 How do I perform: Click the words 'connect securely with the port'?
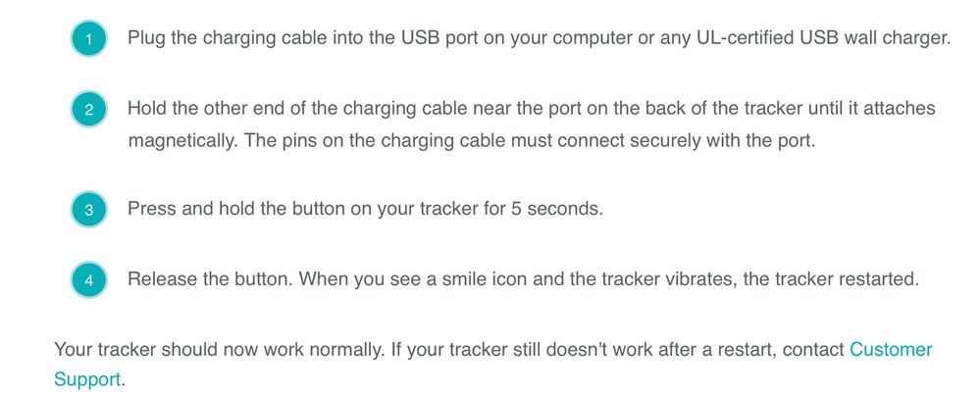[687, 140]
